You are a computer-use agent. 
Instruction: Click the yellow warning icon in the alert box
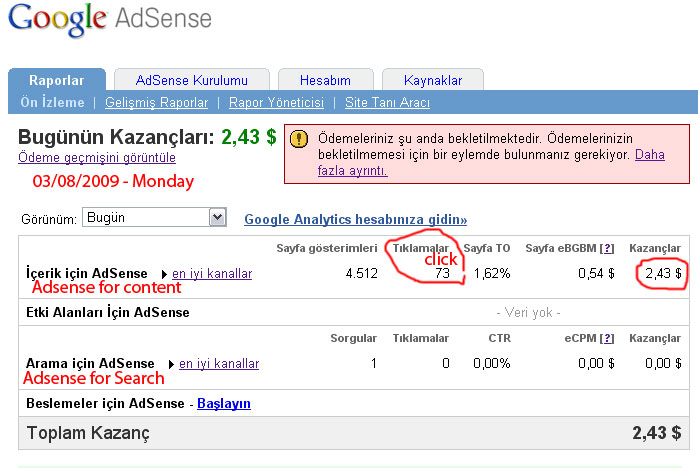[299, 139]
